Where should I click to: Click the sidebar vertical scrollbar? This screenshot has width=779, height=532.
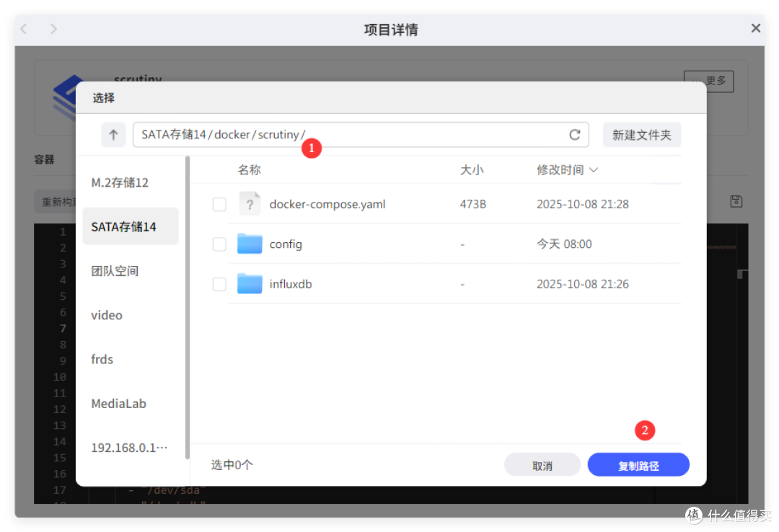188,308
